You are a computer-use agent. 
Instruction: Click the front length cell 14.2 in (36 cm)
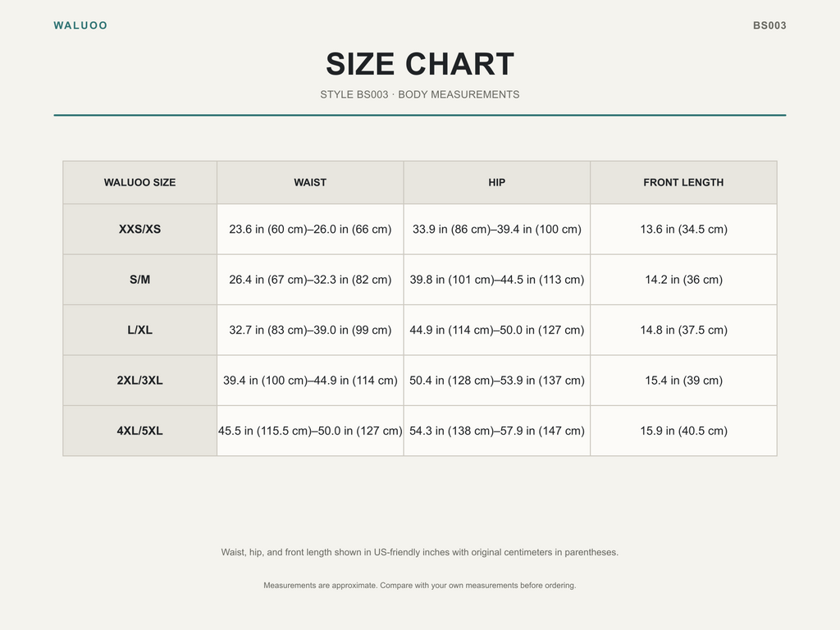[683, 280]
